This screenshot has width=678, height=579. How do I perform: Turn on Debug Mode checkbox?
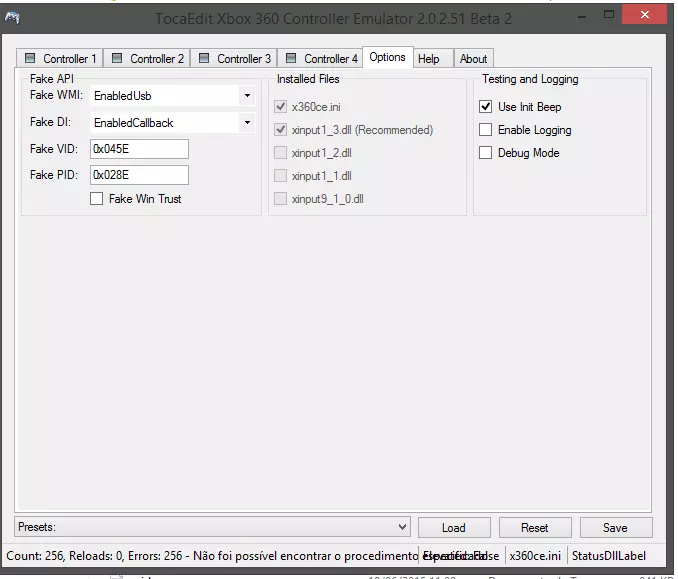(486, 153)
